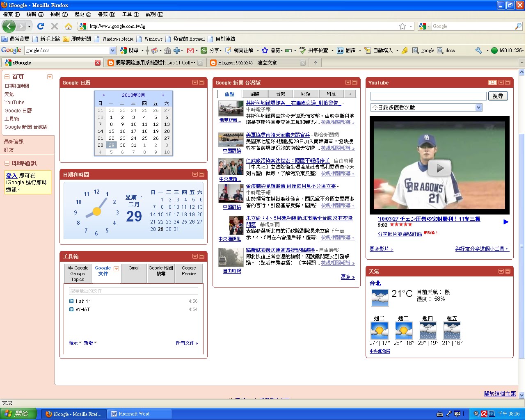Open the 首頁 tab options dropdown
Image resolution: width=526 pixels, height=420 pixels.
[50, 77]
